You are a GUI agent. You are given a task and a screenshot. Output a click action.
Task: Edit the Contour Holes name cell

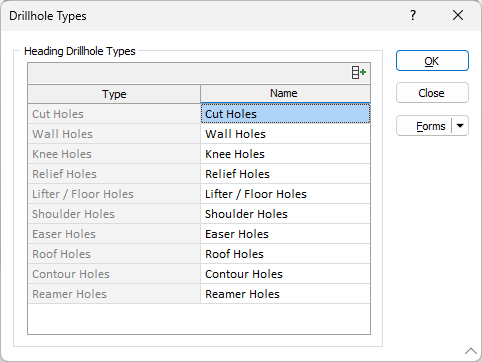point(285,274)
